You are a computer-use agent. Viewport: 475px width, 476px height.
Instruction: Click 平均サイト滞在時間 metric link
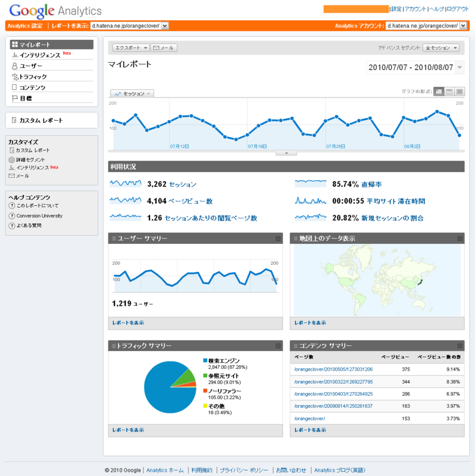point(396,201)
